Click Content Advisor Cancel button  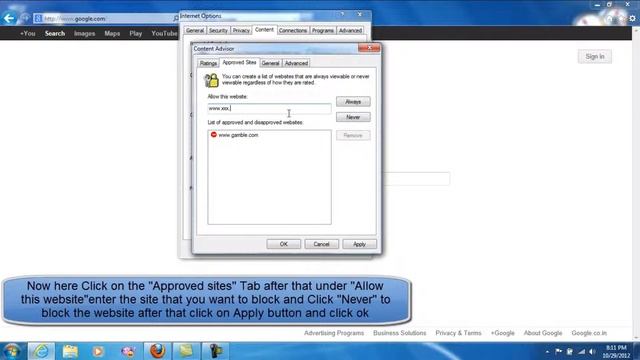(x=321, y=244)
